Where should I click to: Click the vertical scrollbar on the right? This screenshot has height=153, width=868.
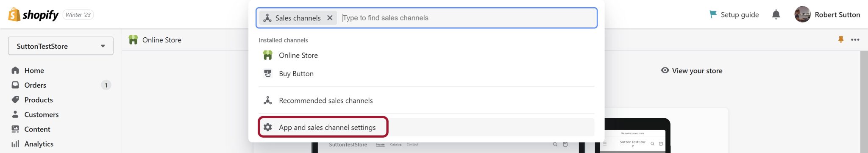[864, 102]
